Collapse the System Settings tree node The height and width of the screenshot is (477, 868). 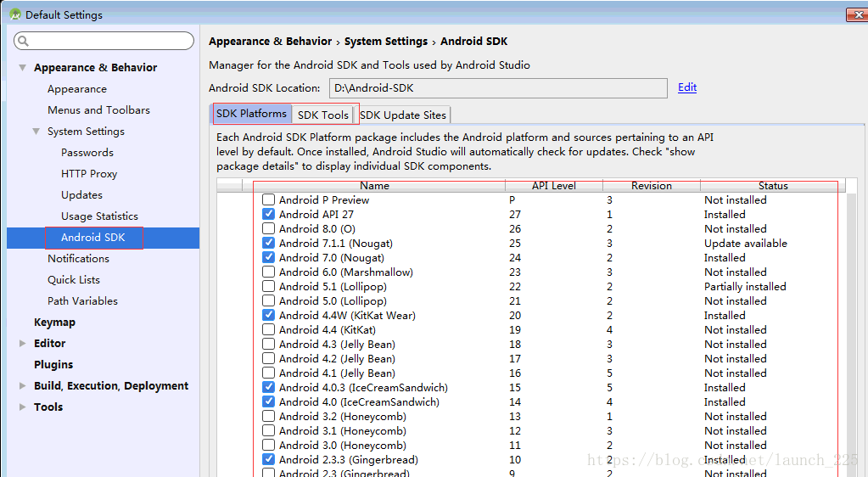pyautogui.click(x=36, y=132)
